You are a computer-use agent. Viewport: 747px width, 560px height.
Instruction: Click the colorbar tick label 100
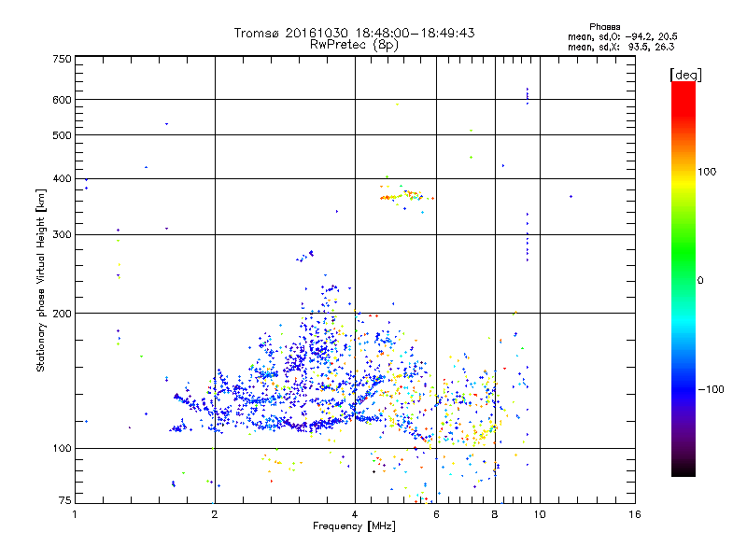coord(707,172)
